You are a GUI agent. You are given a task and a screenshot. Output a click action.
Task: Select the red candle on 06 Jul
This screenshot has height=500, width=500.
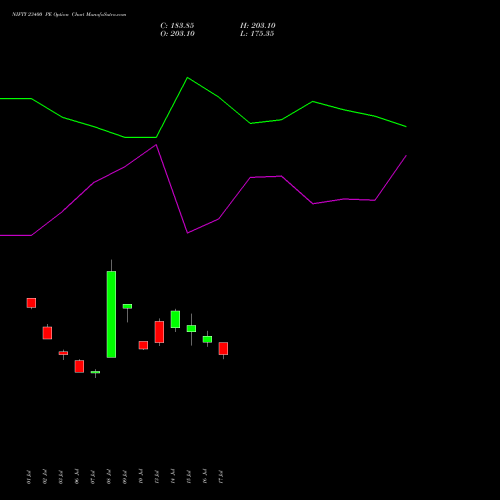click(79, 366)
